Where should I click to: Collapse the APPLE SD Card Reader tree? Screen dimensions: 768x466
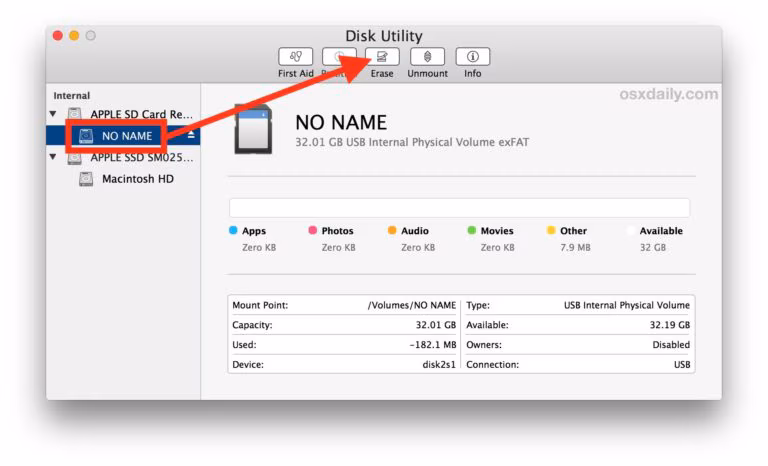[x=53, y=114]
